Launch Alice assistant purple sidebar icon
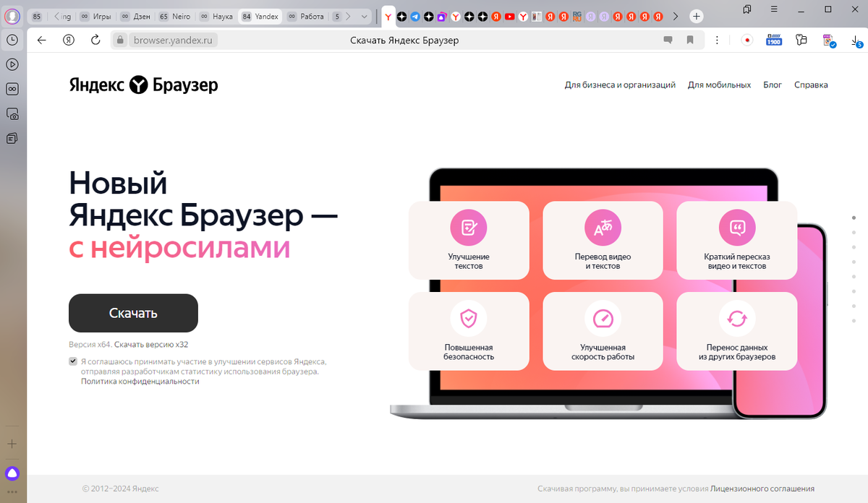The image size is (868, 503). [12, 473]
